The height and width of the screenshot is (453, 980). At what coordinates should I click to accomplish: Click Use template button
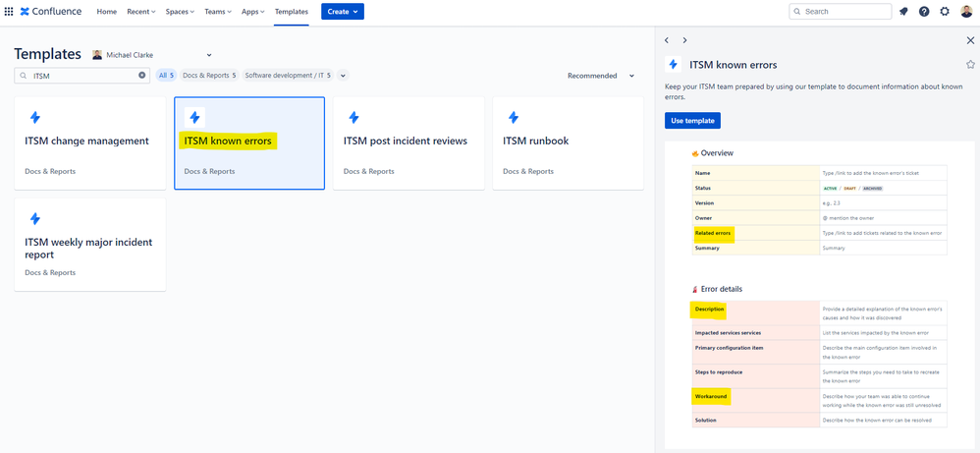[x=692, y=121]
